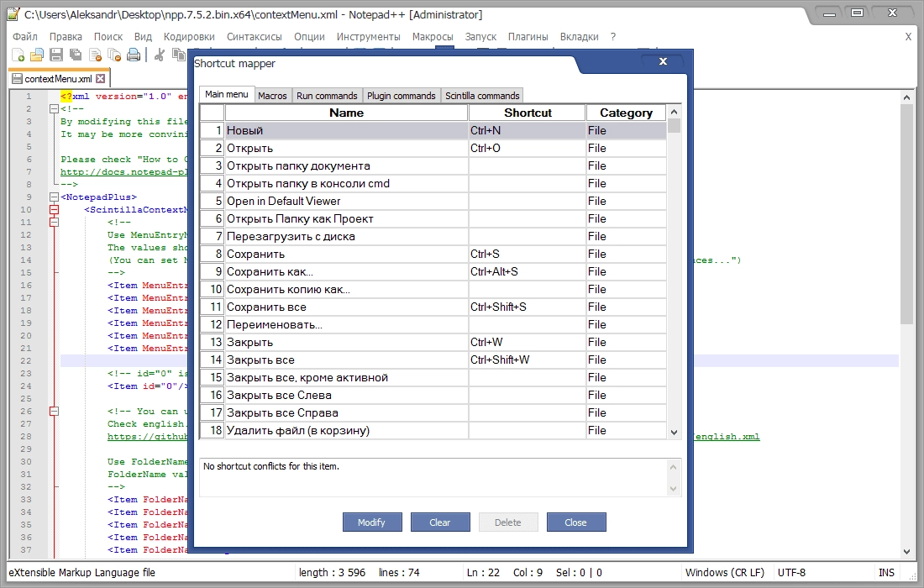Click the Clear button

pyautogui.click(x=439, y=522)
